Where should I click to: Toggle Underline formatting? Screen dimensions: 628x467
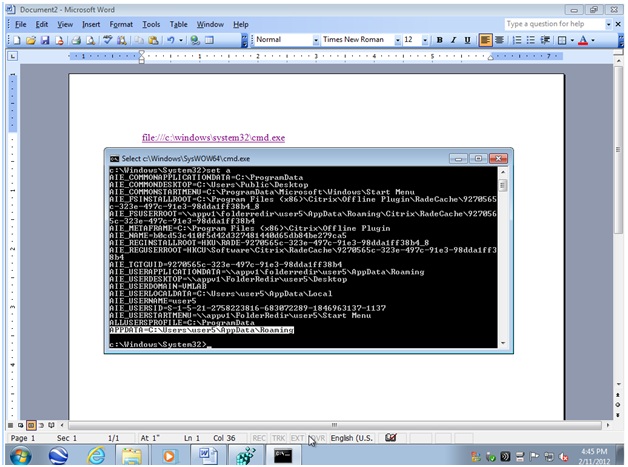(x=467, y=40)
